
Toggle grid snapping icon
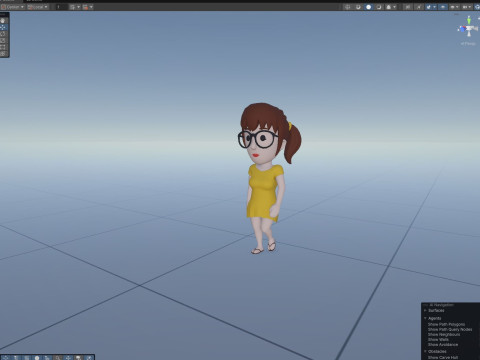click(x=72, y=7)
